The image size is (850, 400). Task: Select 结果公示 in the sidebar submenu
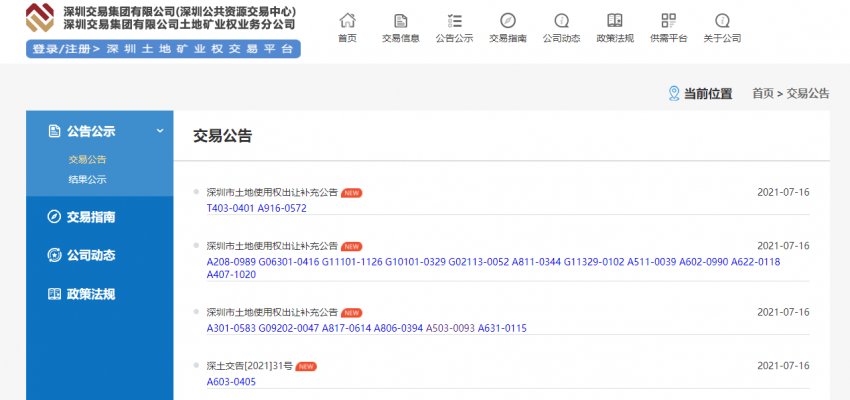click(x=87, y=179)
